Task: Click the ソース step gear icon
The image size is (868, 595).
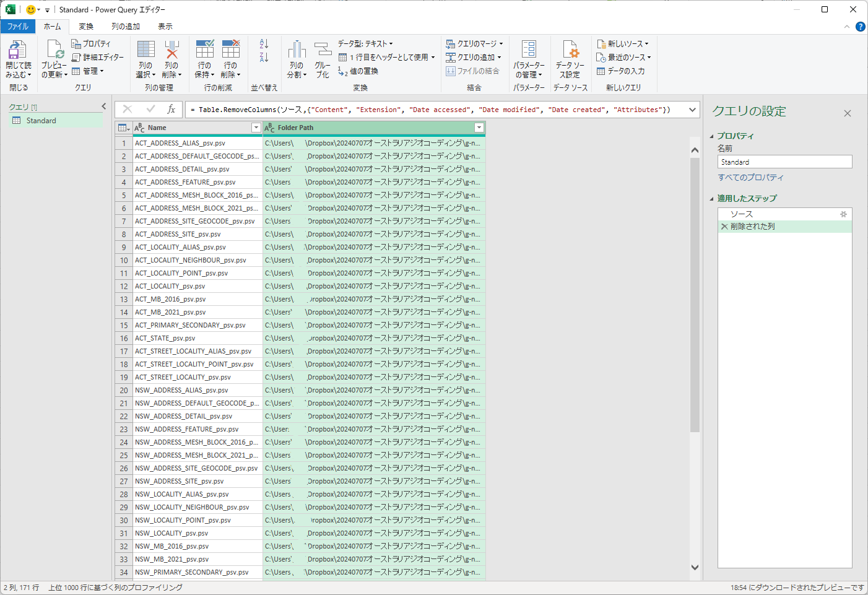Action: 843,214
